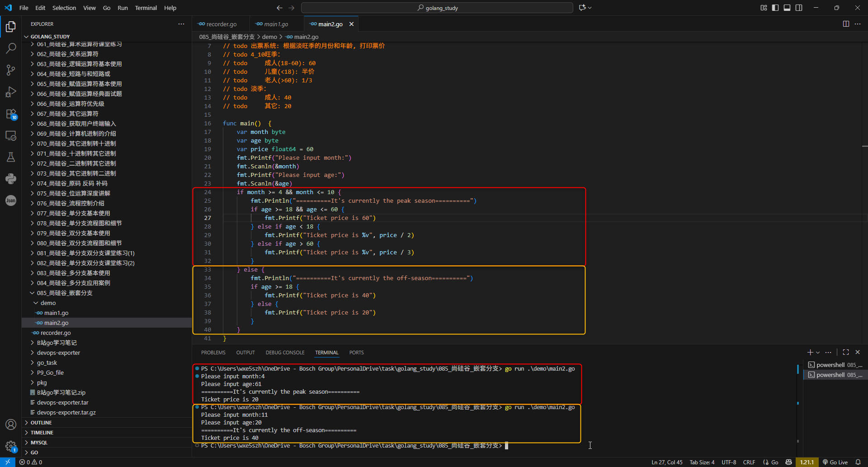
Task: Click the Go Back arrow
Action: (x=279, y=8)
